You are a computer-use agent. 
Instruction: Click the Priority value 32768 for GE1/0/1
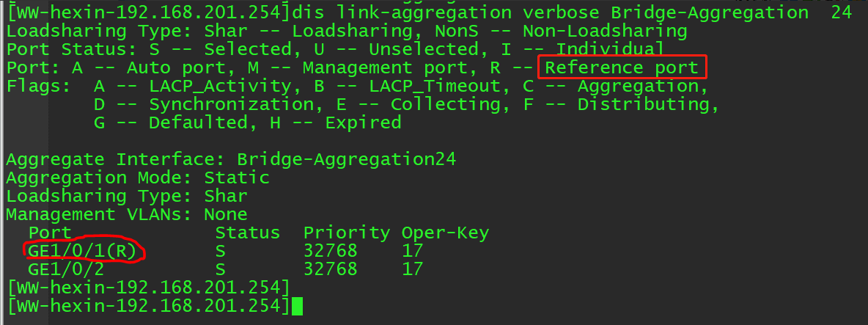[x=330, y=251]
